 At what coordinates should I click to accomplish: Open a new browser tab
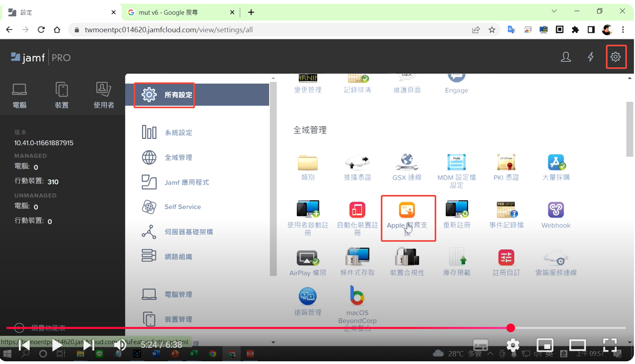click(x=251, y=12)
